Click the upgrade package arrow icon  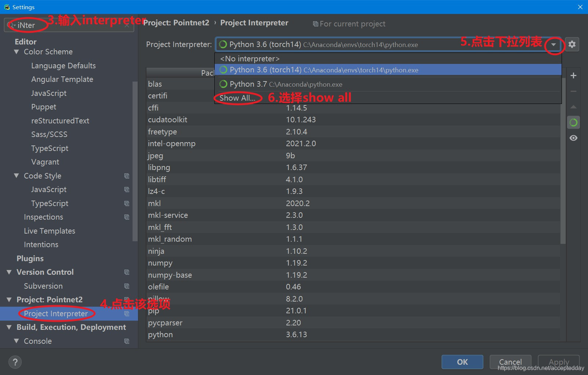tap(573, 107)
